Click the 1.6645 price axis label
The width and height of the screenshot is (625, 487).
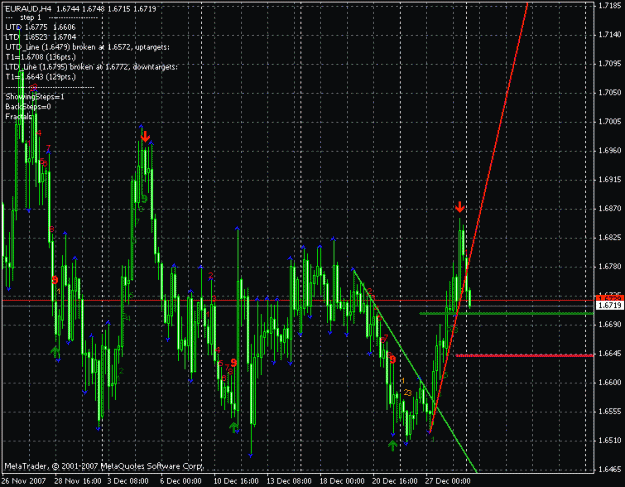click(610, 353)
